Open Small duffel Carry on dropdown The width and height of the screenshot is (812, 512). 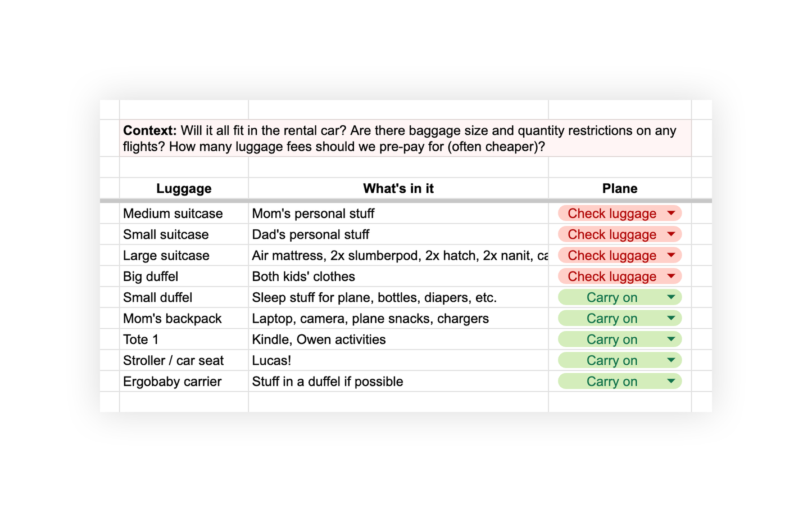point(670,297)
